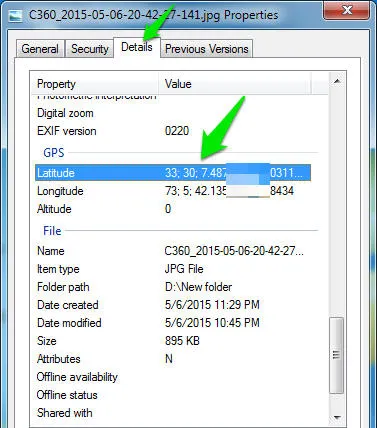Select the Item type property

(x=58, y=269)
